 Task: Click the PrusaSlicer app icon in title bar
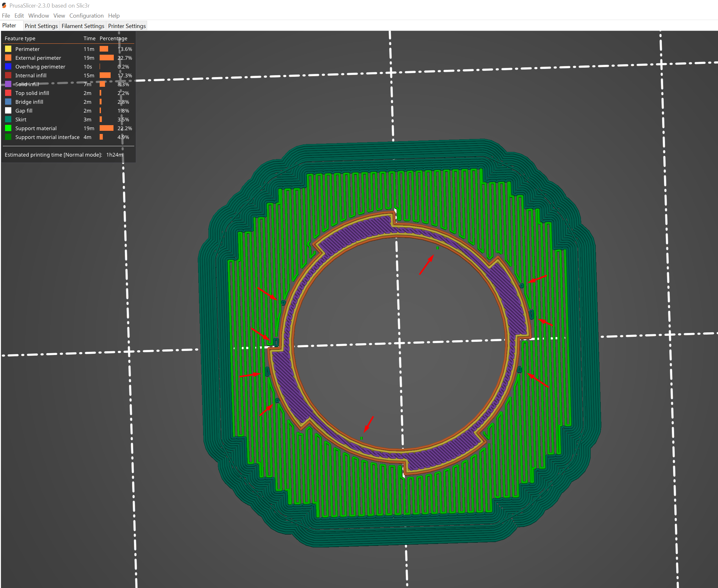click(x=4, y=5)
